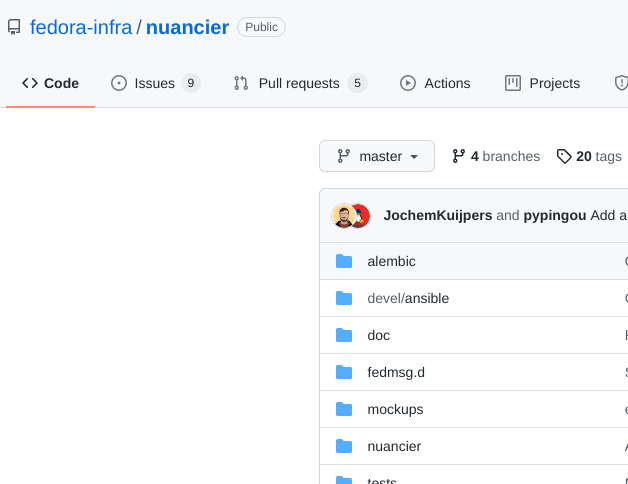Open the fedmsg.d folder
The width and height of the screenshot is (628, 484).
pos(396,372)
